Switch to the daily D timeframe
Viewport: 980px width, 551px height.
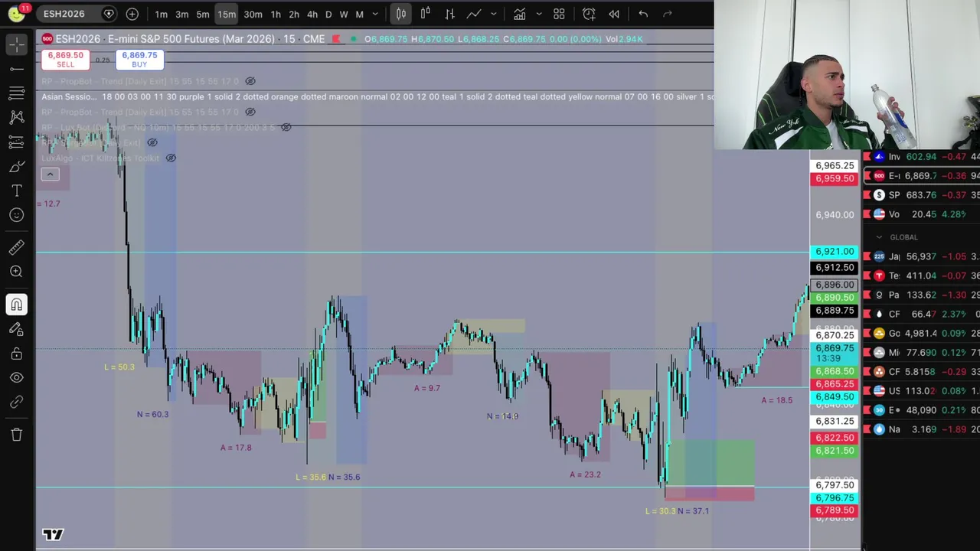click(x=328, y=14)
